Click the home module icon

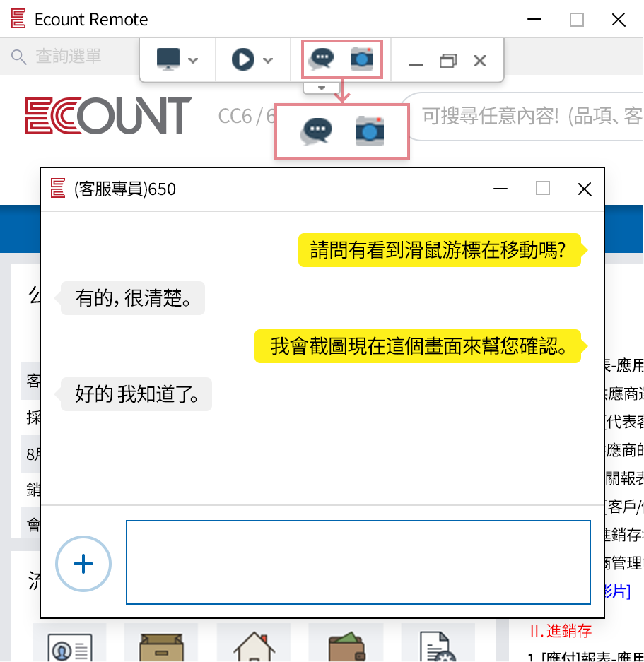pos(253,644)
